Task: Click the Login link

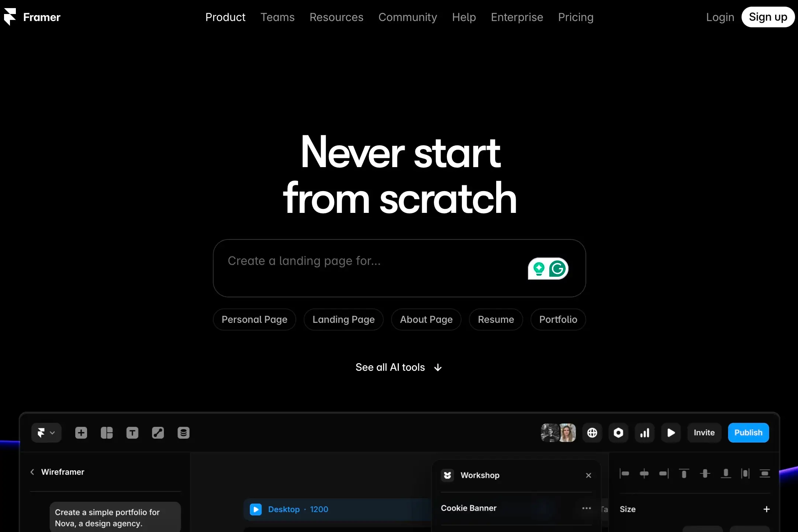Action: (x=720, y=17)
